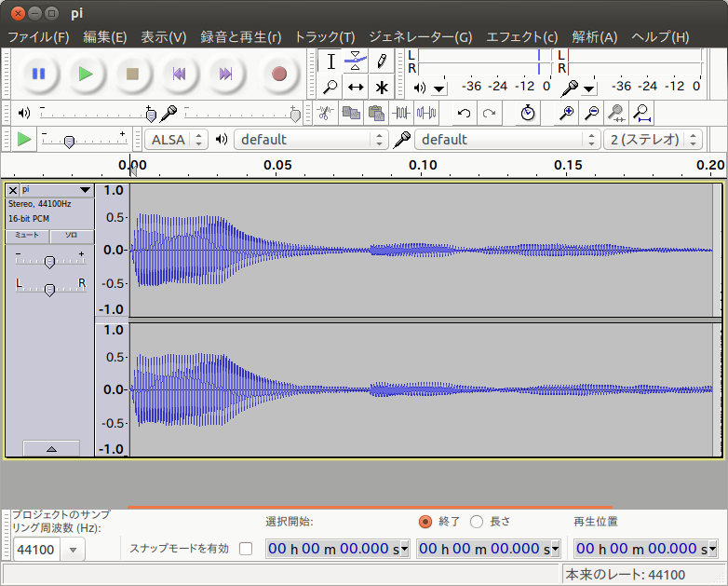Click the track gain slider handle

[x=49, y=261]
